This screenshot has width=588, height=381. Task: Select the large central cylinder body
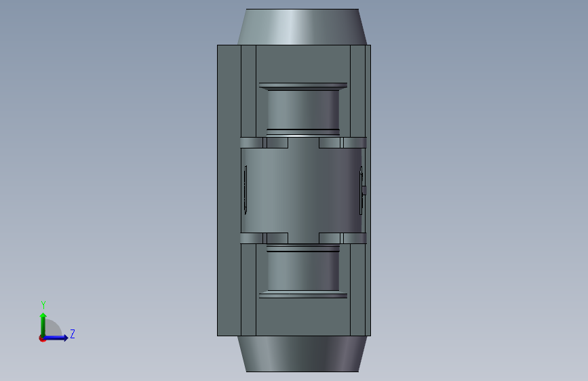pos(302,190)
